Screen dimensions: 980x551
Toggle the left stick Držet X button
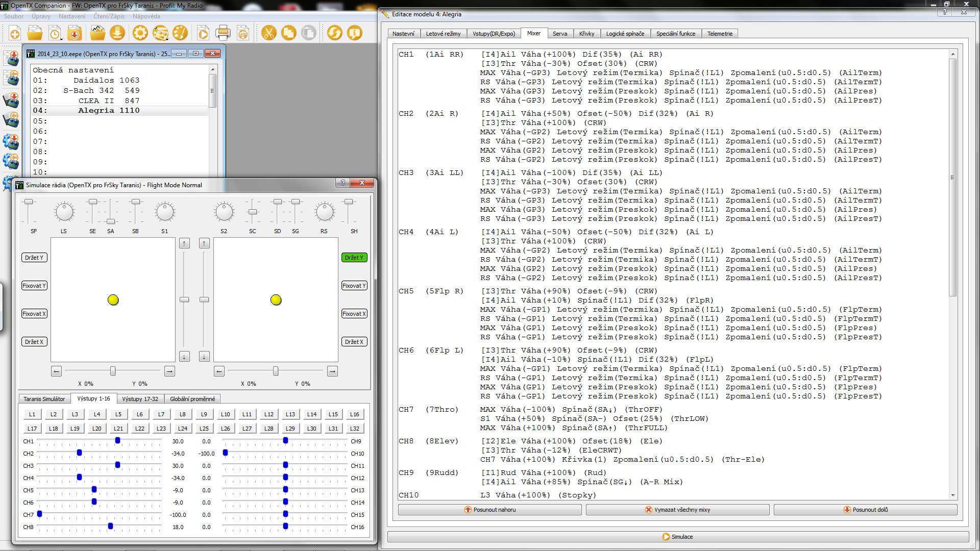(34, 342)
